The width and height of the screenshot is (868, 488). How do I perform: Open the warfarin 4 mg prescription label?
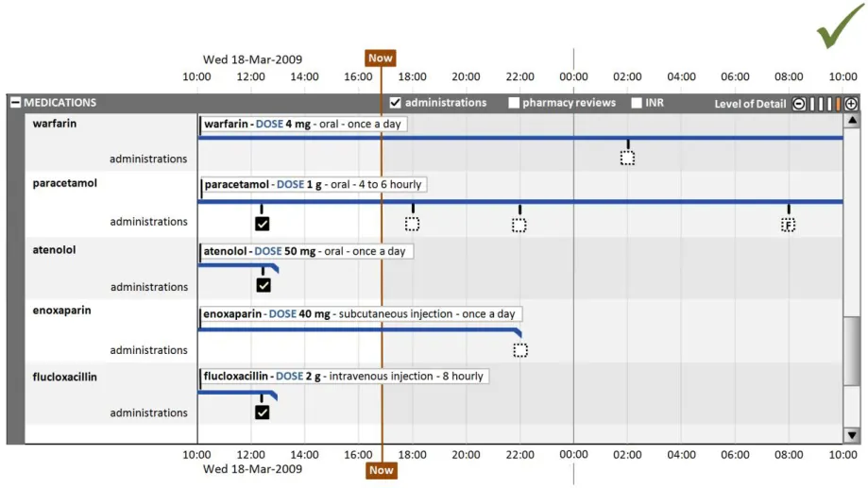pyautogui.click(x=303, y=125)
